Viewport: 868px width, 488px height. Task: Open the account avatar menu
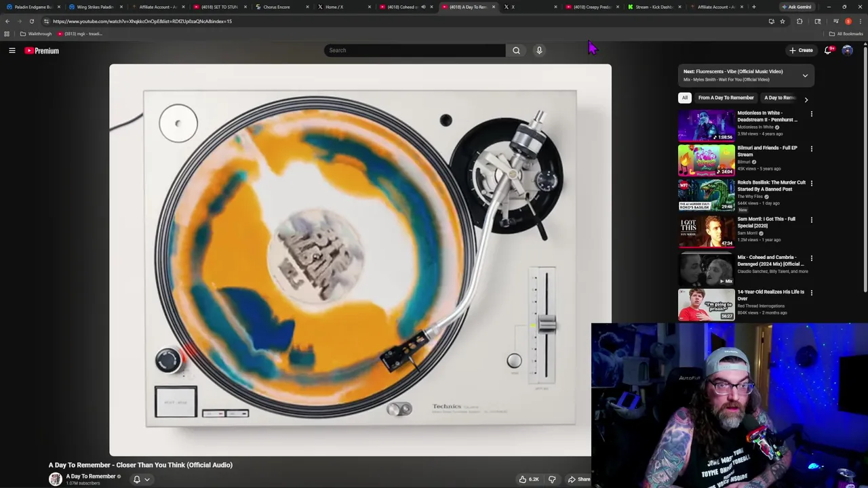tap(847, 50)
